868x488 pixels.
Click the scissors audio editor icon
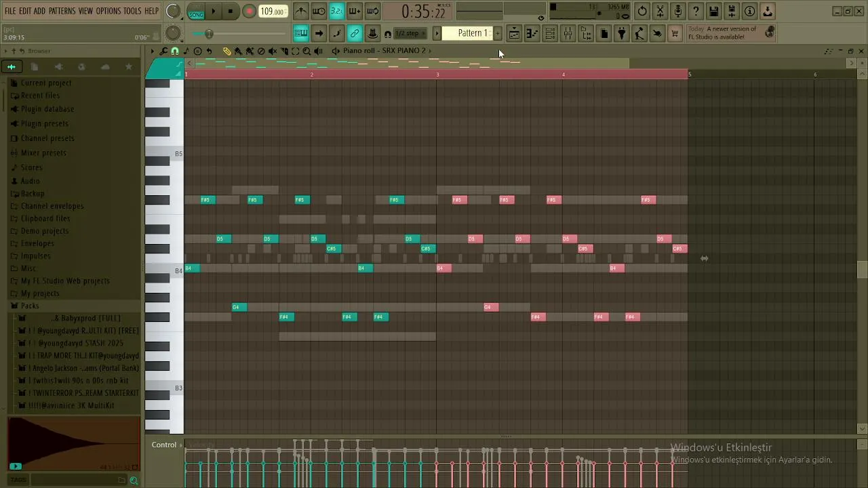660,11
